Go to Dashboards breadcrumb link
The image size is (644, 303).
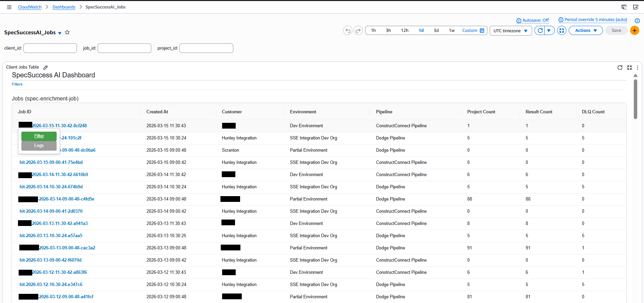[64, 7]
